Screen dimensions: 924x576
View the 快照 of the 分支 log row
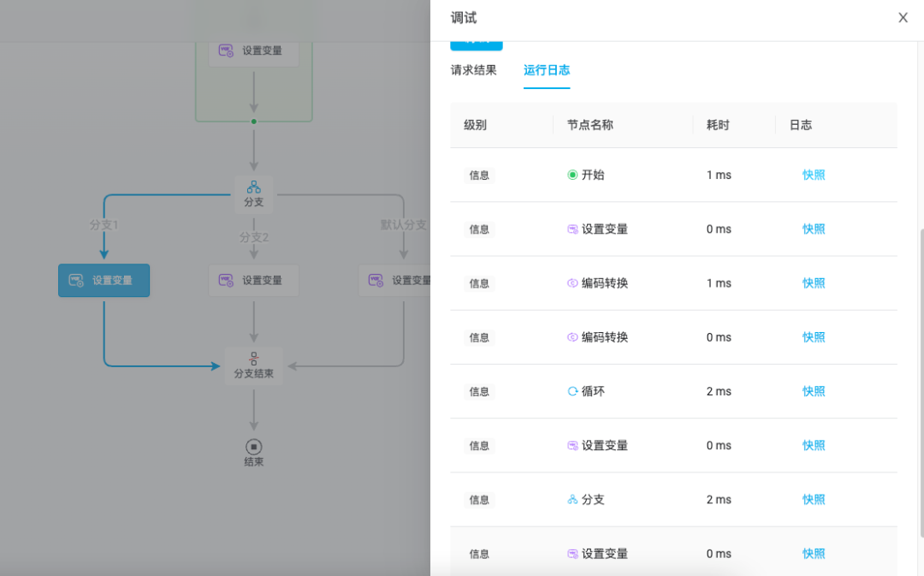click(814, 500)
